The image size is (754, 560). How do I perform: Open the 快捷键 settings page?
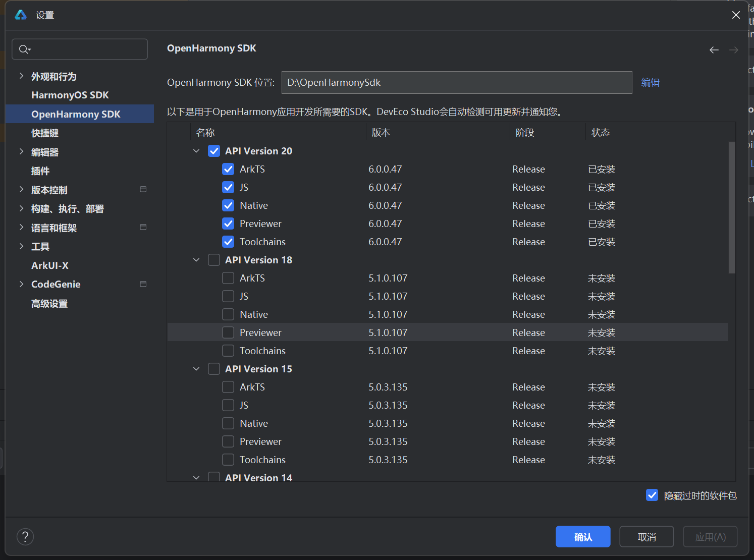click(45, 133)
